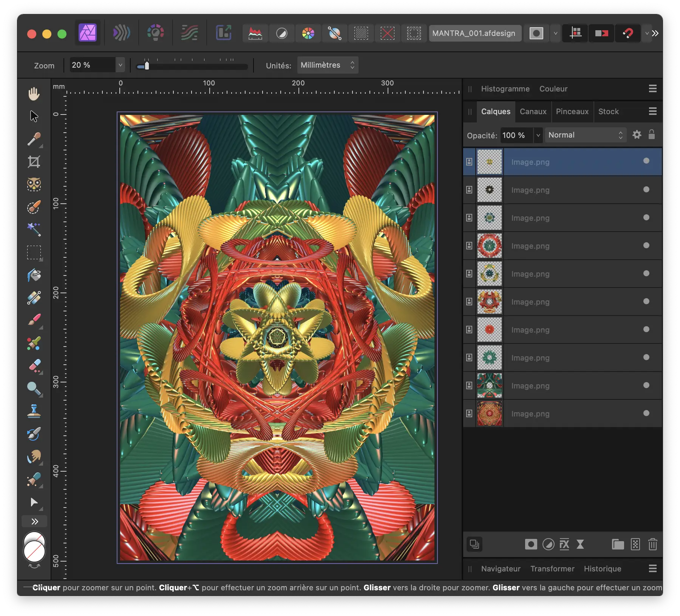Click the Select All marquee icon
The height and width of the screenshot is (616, 680).
click(361, 33)
